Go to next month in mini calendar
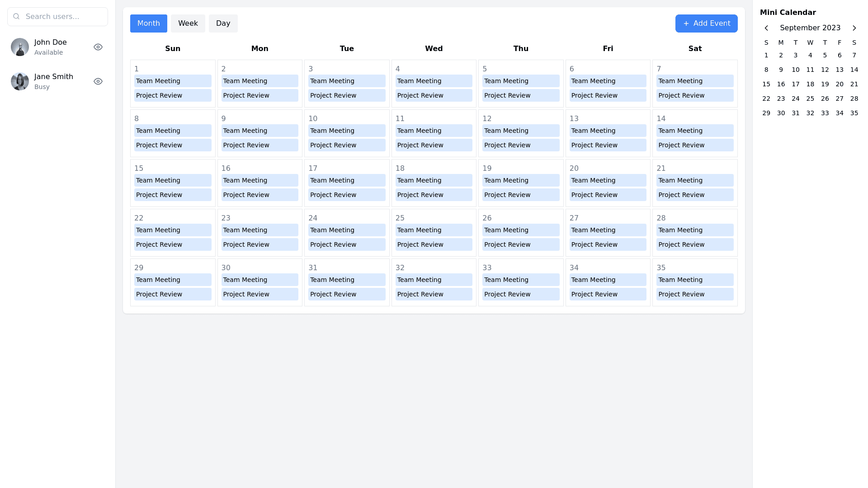This screenshot has width=868, height=488. [x=854, y=28]
